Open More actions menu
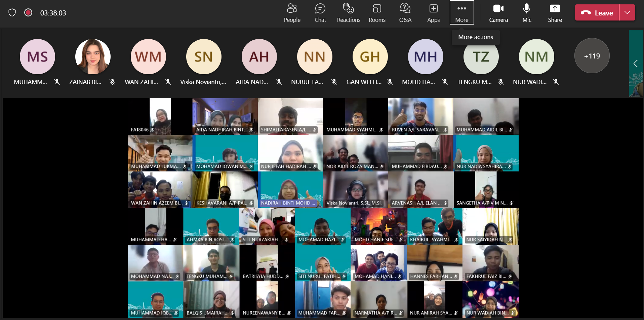This screenshot has height=320, width=644. pyautogui.click(x=462, y=12)
